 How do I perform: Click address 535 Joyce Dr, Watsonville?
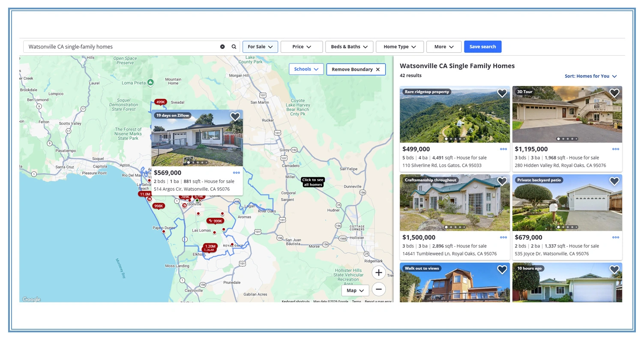553,254
